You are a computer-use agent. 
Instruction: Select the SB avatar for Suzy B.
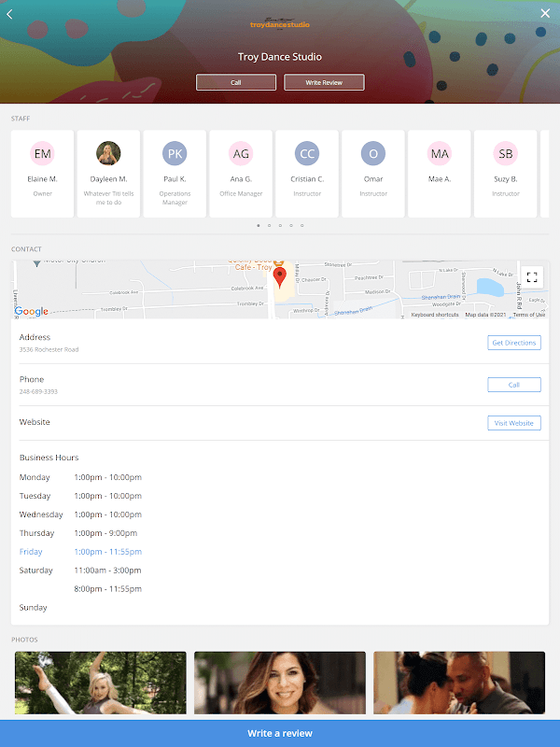coord(506,153)
